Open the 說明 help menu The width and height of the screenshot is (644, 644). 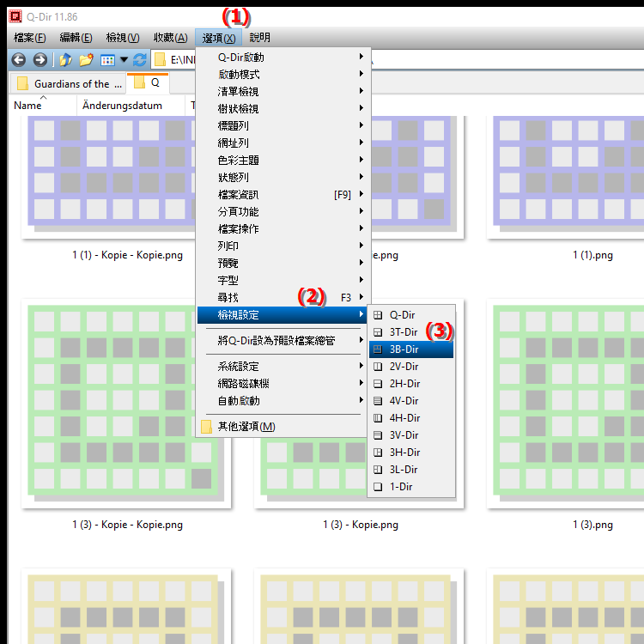(x=259, y=38)
